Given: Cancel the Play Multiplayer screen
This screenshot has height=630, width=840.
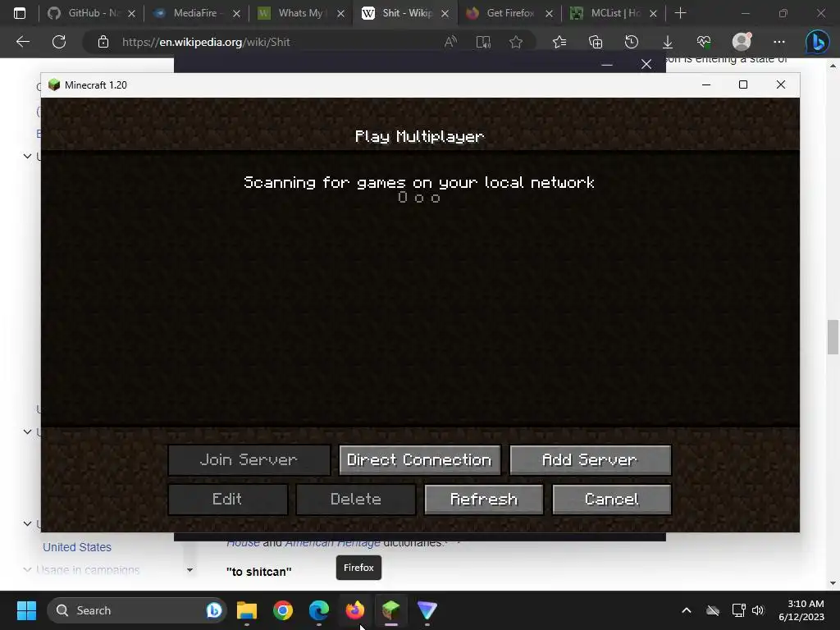Looking at the screenshot, I should [611, 500].
